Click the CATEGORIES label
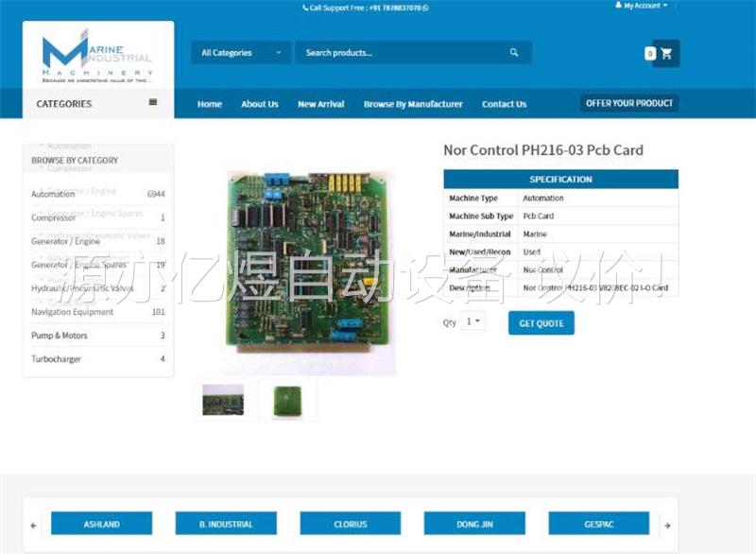This screenshot has height=554, width=756. tap(64, 104)
